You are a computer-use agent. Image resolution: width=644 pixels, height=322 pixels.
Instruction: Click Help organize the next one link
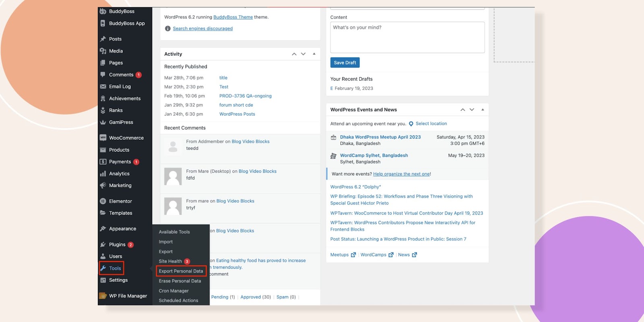click(401, 174)
